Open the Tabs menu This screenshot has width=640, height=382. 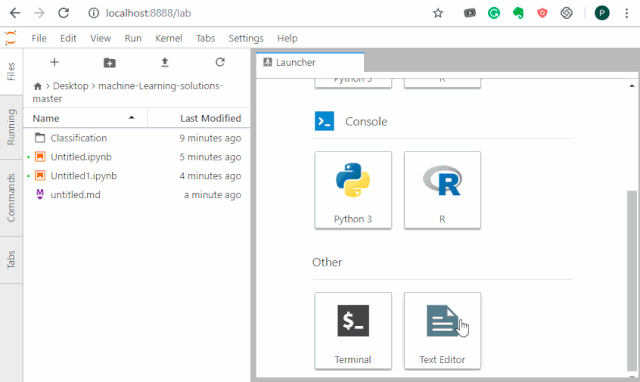pos(205,38)
